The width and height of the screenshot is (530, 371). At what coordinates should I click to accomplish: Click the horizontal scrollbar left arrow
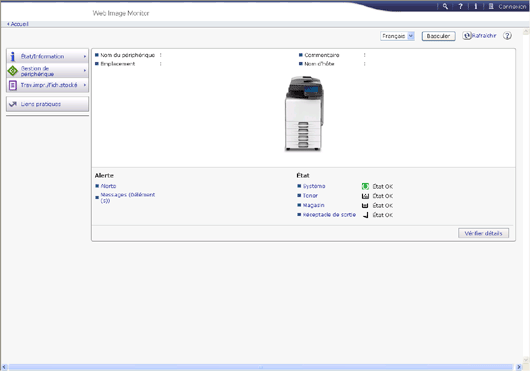4,367
